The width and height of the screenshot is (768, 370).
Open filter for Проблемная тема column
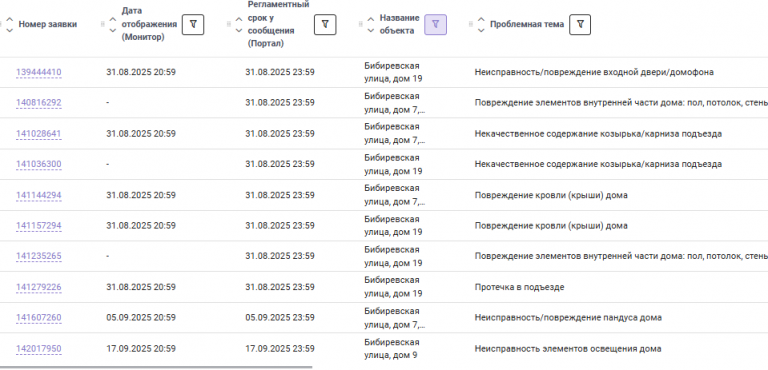[580, 25]
